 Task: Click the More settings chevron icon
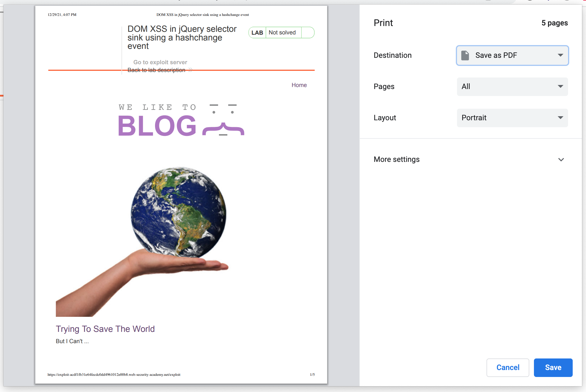pyautogui.click(x=561, y=160)
